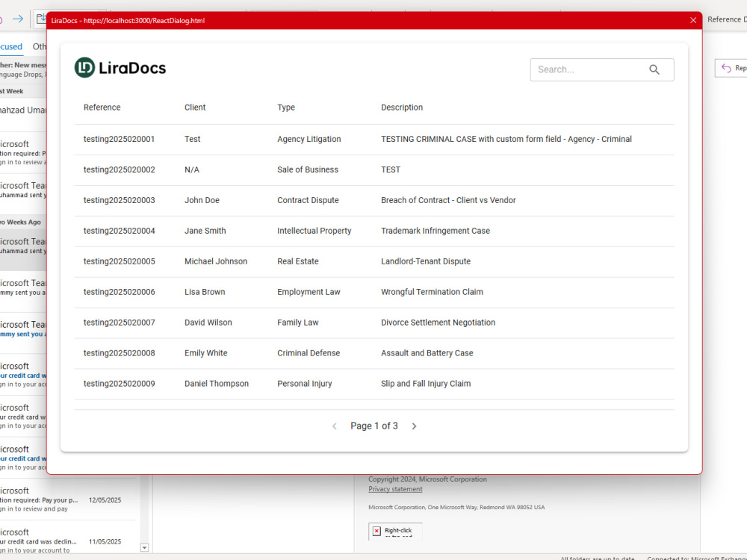Click the Type column header

coord(286,108)
